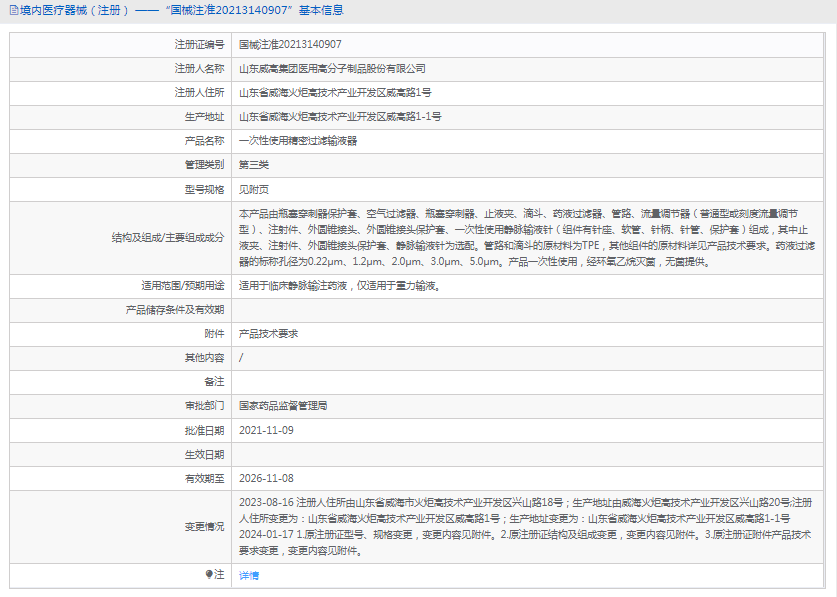Click the 结构及组成/主要组成成分 label

pyautogui.click(x=168, y=238)
